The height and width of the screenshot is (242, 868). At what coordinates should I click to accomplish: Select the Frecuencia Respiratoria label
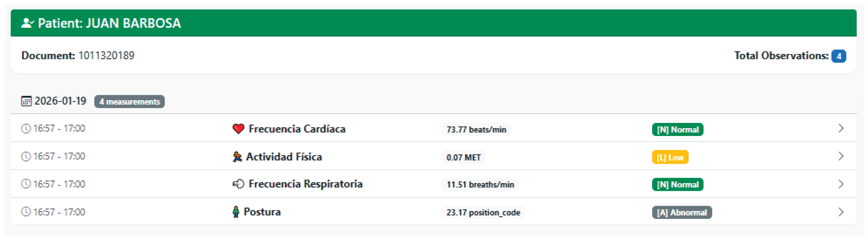tap(305, 184)
